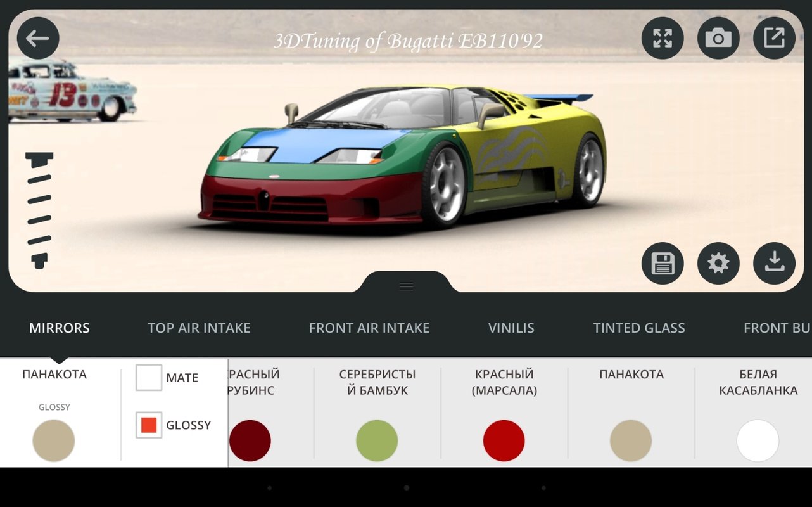Choose the СЕРЕБРИСТЫЙ БАМБУК green color
The image size is (812, 507).
[x=377, y=440]
